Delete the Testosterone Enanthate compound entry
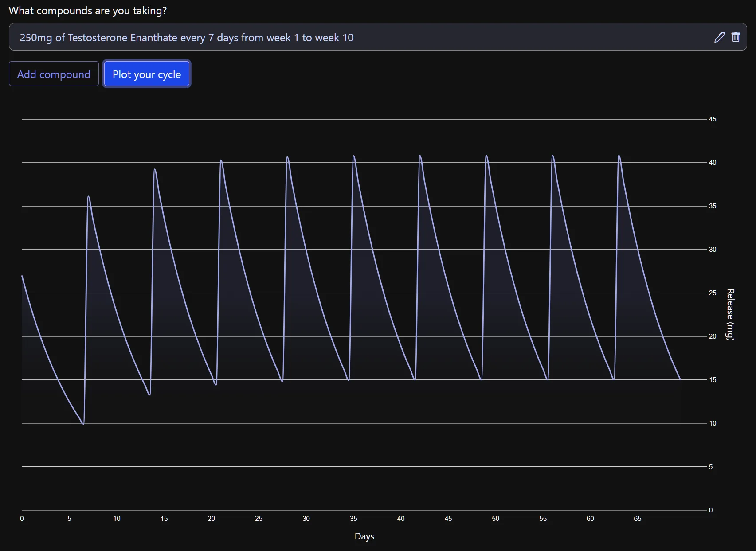This screenshot has height=551, width=756. coord(736,37)
